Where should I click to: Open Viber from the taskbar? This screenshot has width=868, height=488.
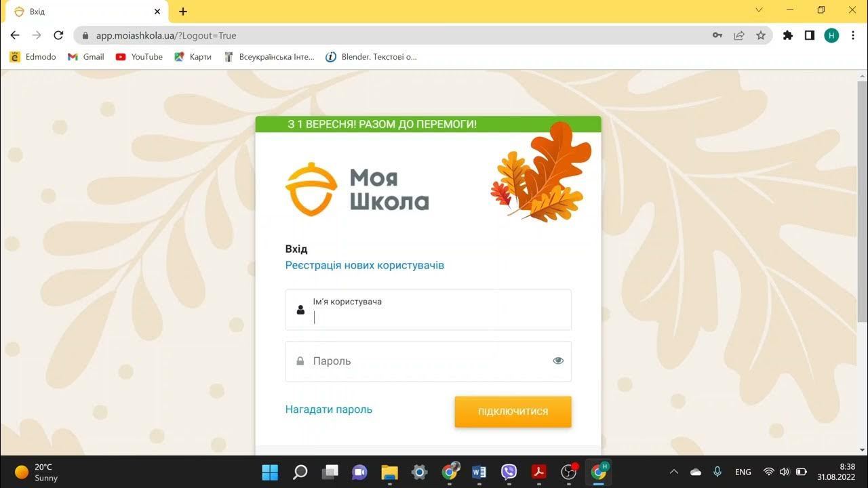tap(509, 472)
